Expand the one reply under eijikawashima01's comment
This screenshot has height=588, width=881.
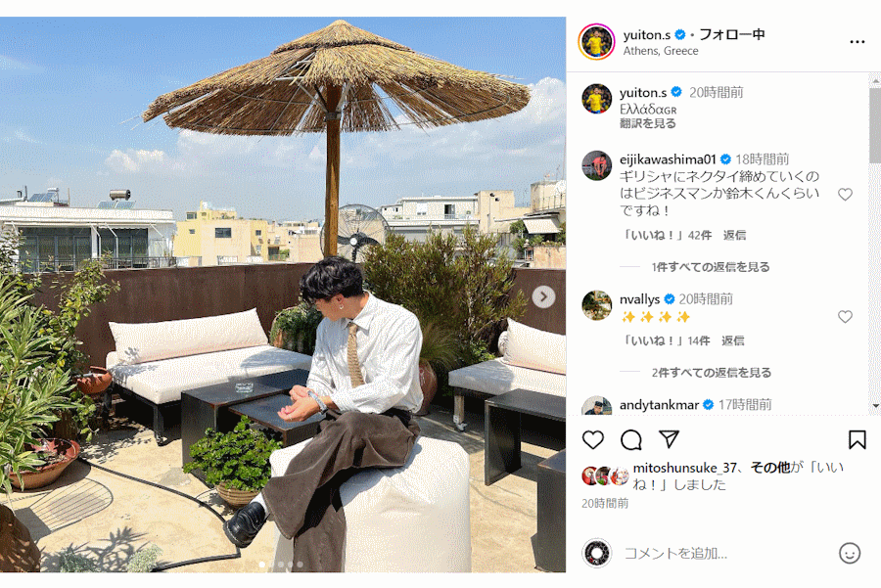click(x=711, y=267)
